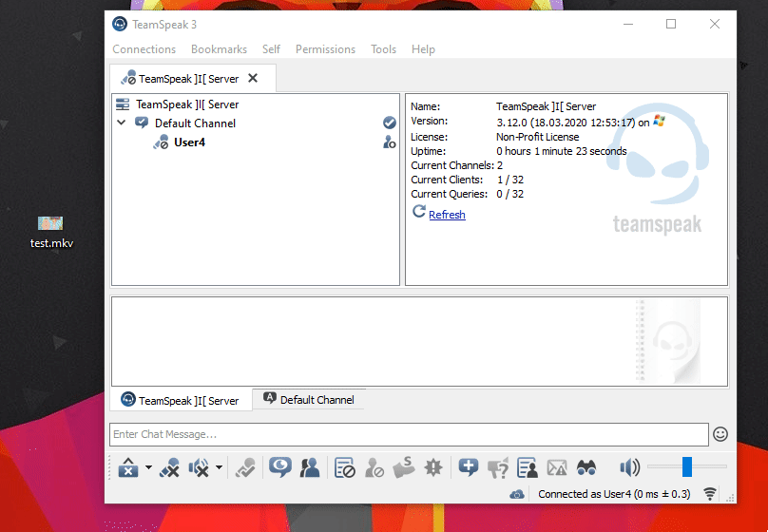Open the client list document icon
The height and width of the screenshot is (532, 768).
[528, 468]
